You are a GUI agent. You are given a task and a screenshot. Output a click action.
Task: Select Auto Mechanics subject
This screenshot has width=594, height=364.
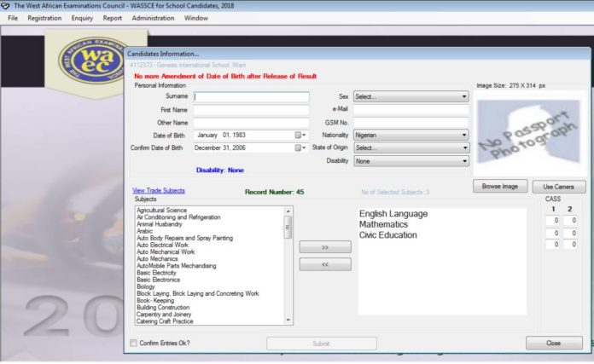pos(157,259)
